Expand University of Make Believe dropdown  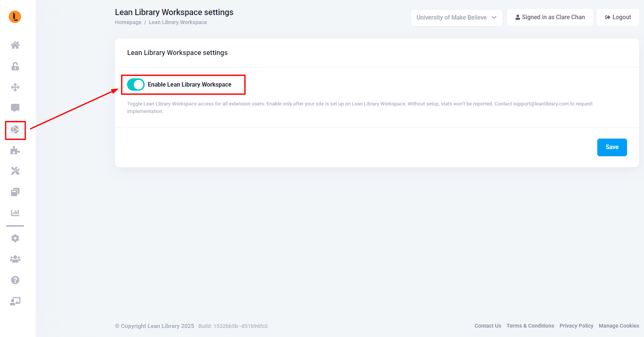457,18
